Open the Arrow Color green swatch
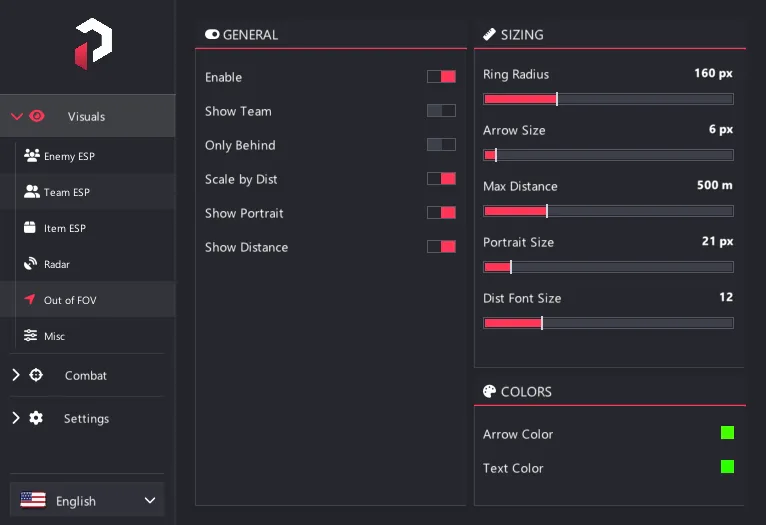This screenshot has height=525, width=766. pyautogui.click(x=727, y=433)
